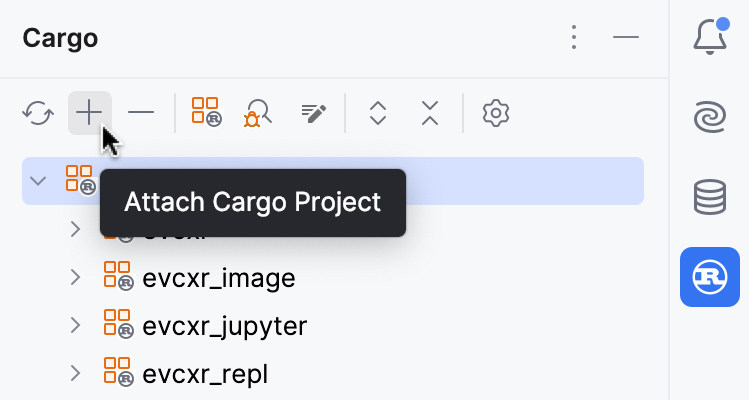
Task: Select the evcxr_jupyter project item
Action: (224, 326)
